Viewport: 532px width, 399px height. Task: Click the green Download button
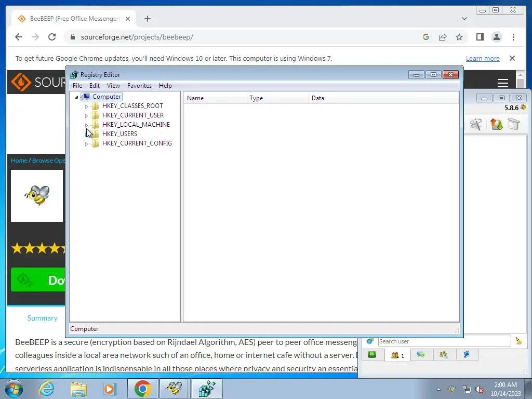(x=38, y=280)
